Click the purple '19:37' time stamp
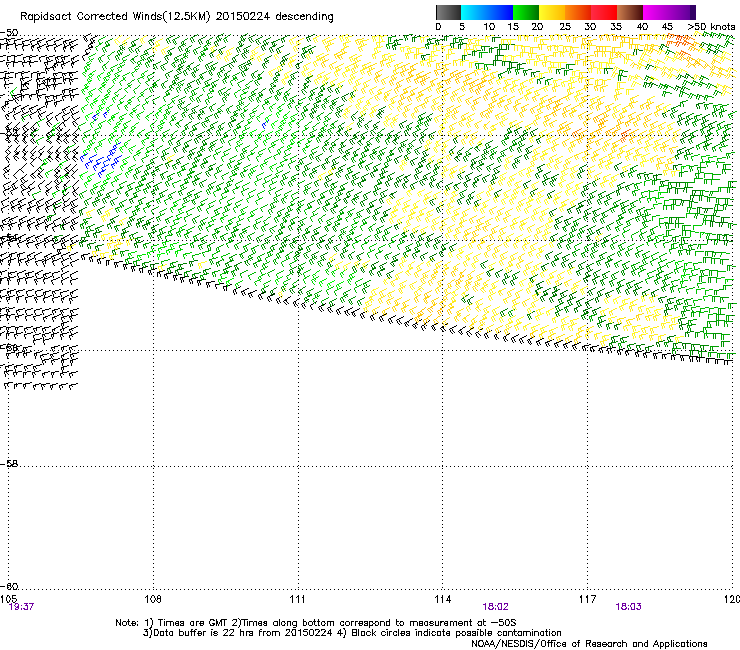 pyautogui.click(x=21, y=607)
